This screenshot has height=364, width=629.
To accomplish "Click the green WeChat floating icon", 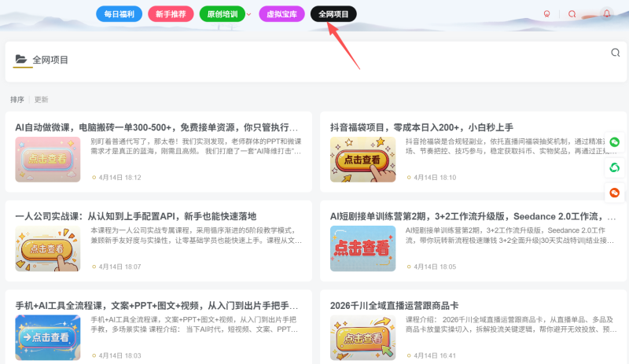I will (x=616, y=142).
